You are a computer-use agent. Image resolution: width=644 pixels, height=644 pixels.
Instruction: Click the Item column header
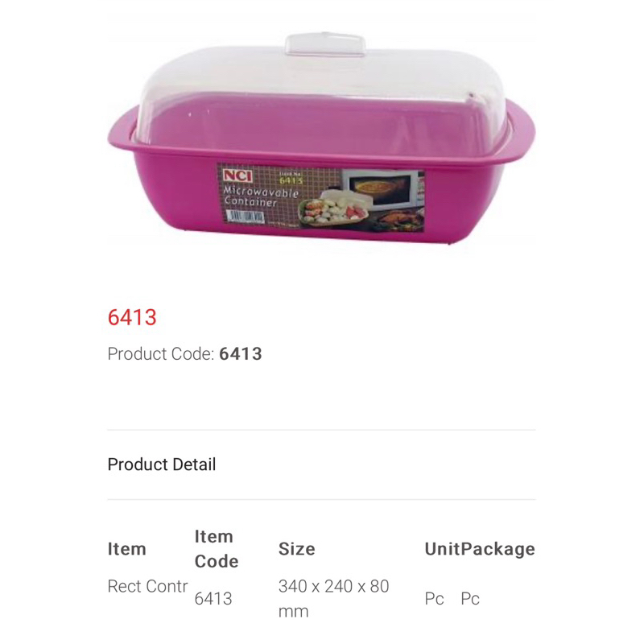pyautogui.click(x=127, y=549)
